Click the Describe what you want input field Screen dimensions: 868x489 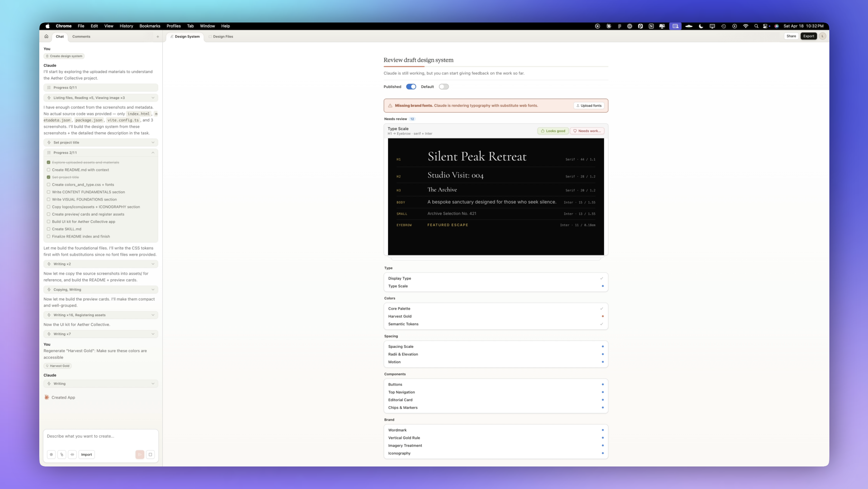pyautogui.click(x=101, y=436)
